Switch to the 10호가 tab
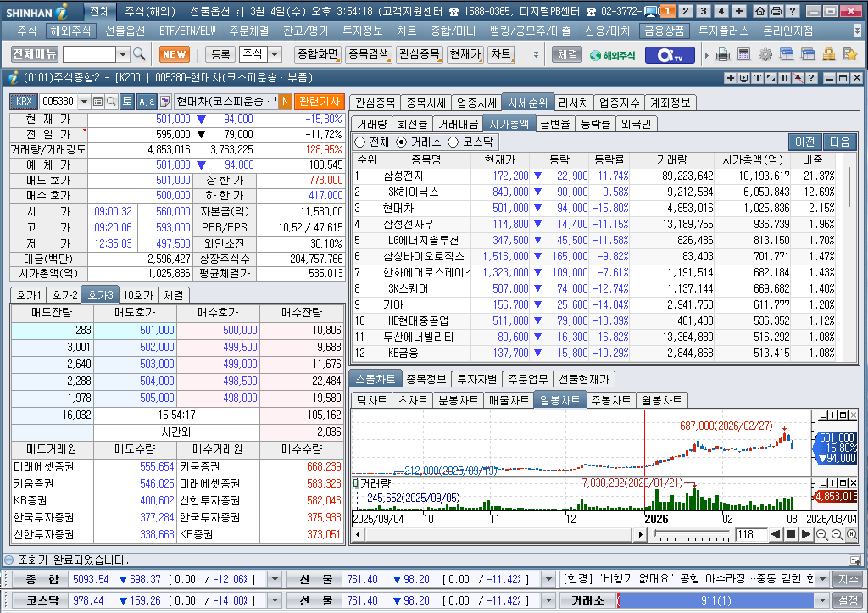The image size is (868, 613). pyautogui.click(x=138, y=295)
